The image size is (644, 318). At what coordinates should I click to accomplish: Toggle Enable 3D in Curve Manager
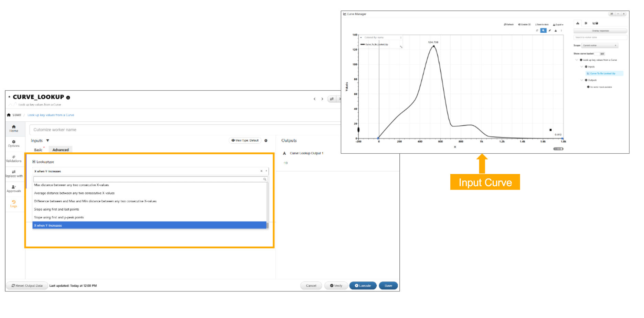525,24
